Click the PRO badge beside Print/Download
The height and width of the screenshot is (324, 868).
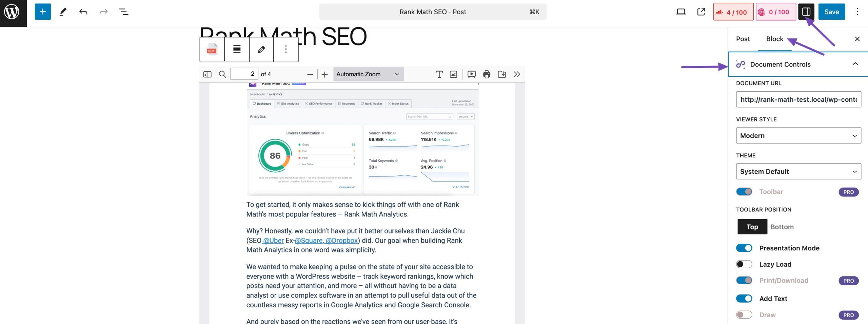(849, 281)
